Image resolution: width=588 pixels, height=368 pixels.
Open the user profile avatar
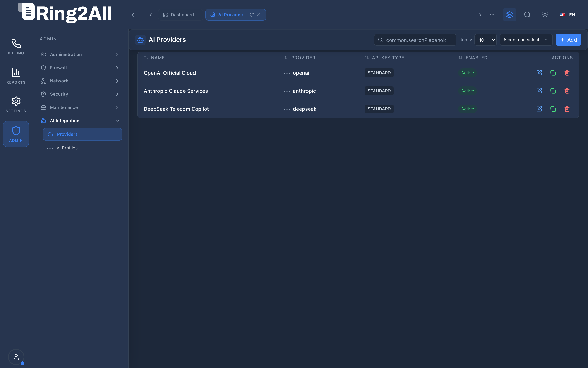[x=16, y=357]
